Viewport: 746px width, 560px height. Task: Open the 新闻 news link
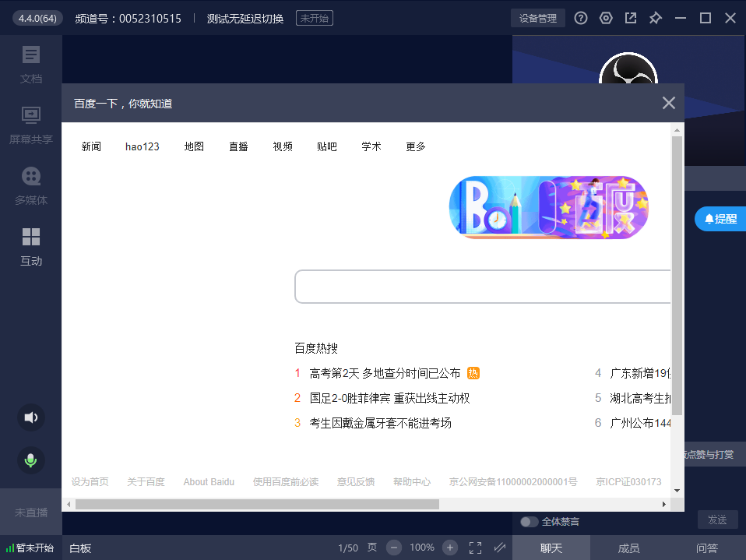91,146
